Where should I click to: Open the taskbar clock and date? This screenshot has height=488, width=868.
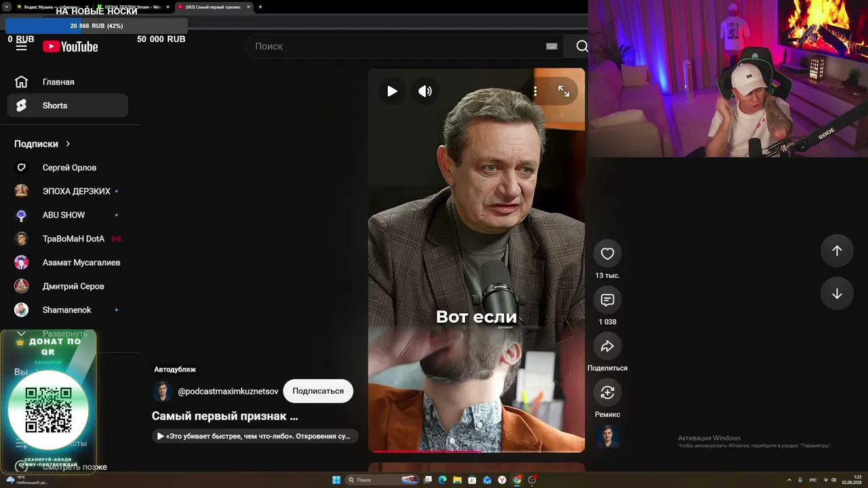(x=852, y=480)
